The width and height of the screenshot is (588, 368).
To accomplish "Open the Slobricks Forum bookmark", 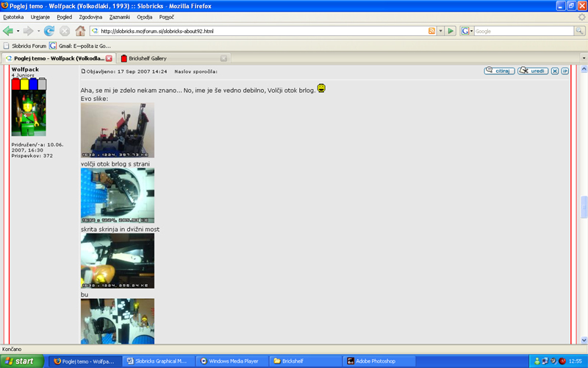I will (x=25, y=46).
